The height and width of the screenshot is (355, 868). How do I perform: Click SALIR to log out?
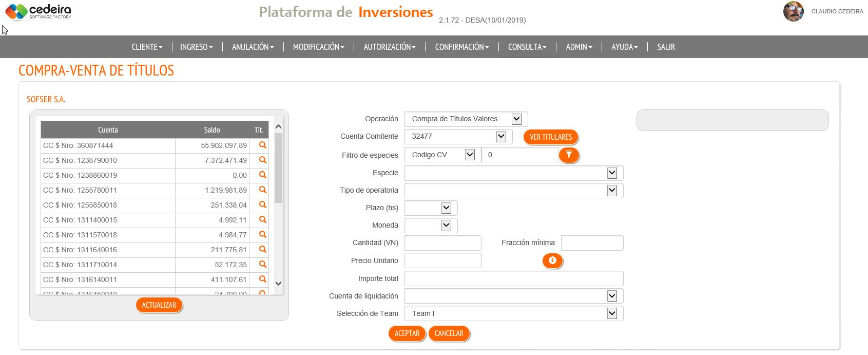(666, 47)
